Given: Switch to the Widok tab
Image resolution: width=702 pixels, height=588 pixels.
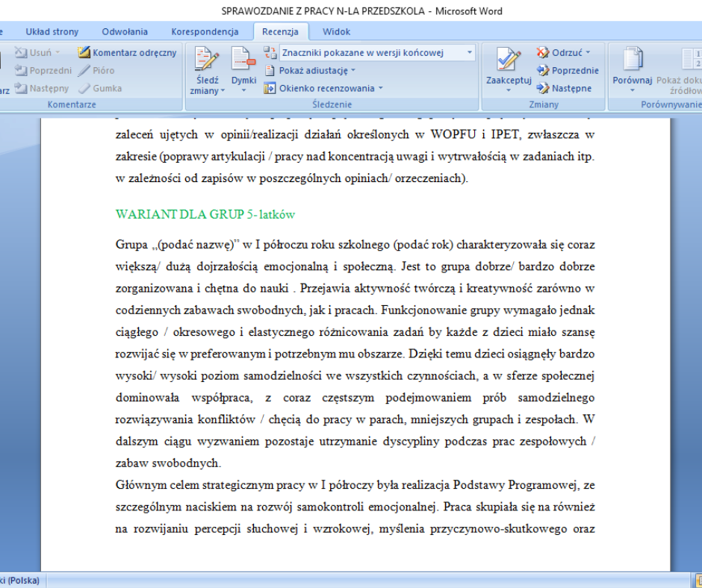Looking at the screenshot, I should click(336, 32).
